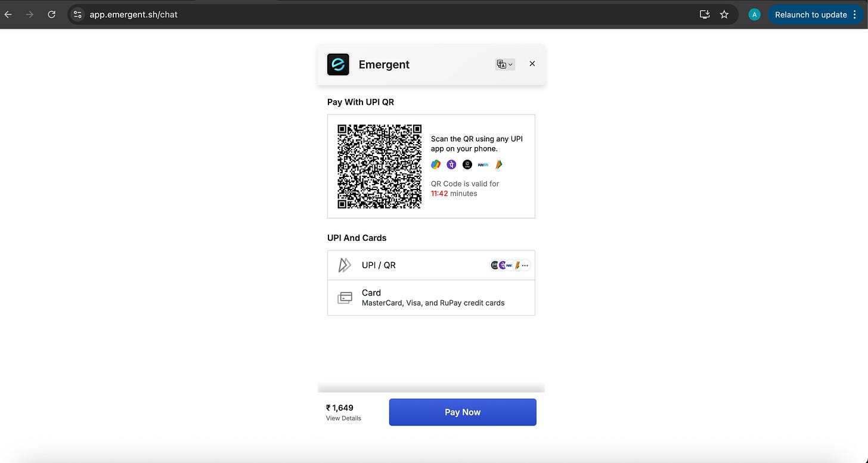868x463 pixels.
Task: Open the site information icon in address bar
Action: point(77,14)
